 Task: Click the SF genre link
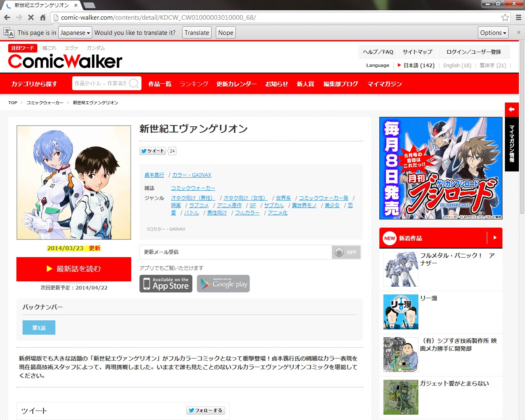click(253, 205)
